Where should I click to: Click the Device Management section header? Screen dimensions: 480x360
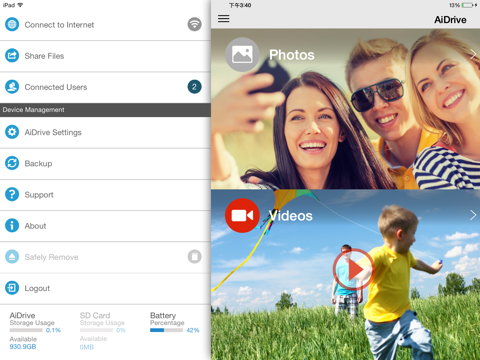pos(105,110)
